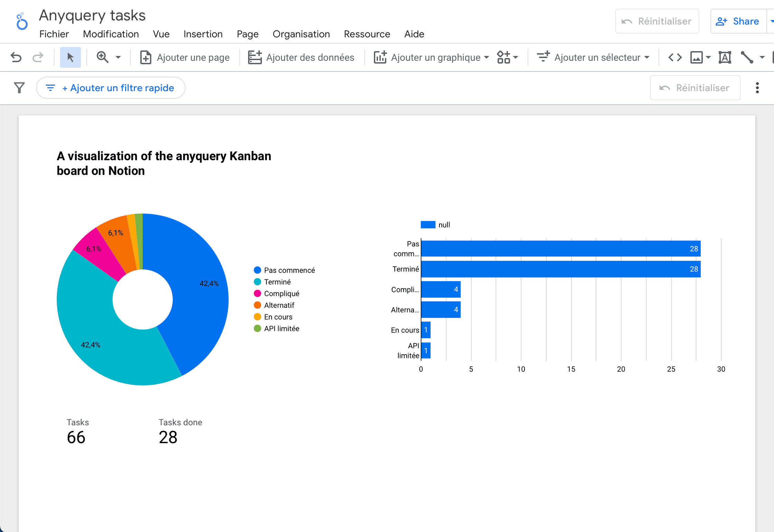Screen dimensions: 774x532
Task: Click the En cours bar showing 1
Action: pos(426,330)
